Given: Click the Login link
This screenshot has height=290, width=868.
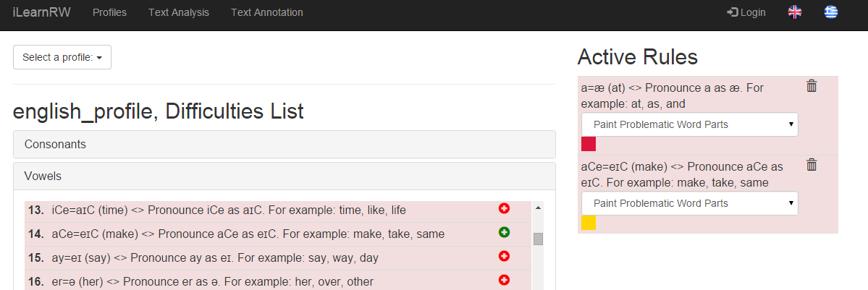Looking at the screenshot, I should [x=746, y=12].
